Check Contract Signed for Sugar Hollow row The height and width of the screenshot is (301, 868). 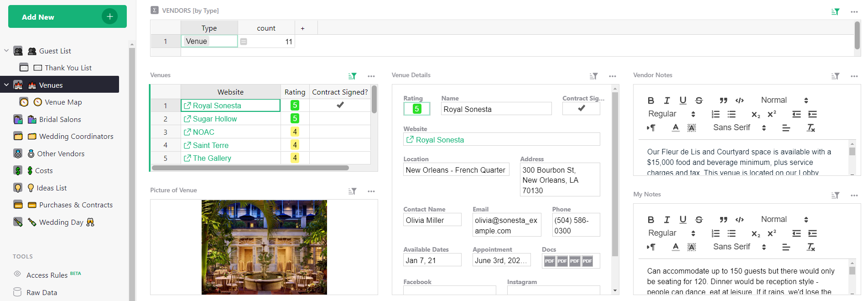[x=340, y=119]
